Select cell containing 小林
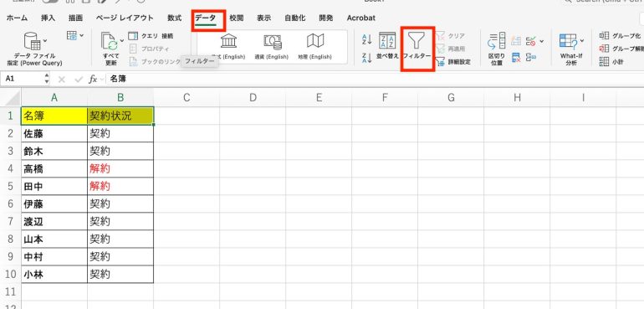Image resolution: width=644 pixels, height=309 pixels. click(x=54, y=275)
